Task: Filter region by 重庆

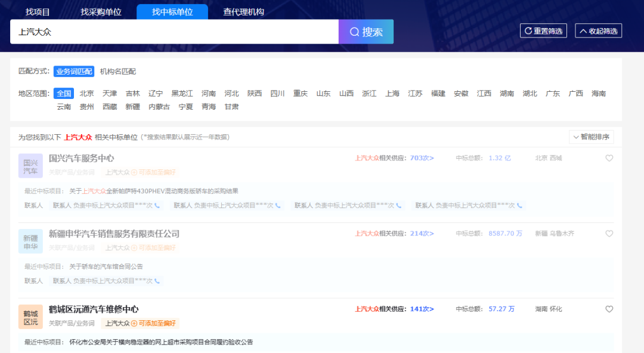Action: [300, 93]
